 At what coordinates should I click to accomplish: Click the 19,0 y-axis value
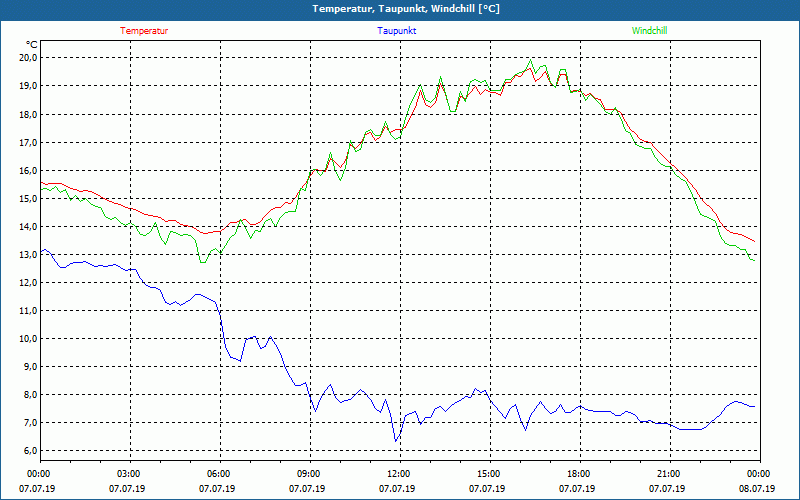tap(28, 86)
